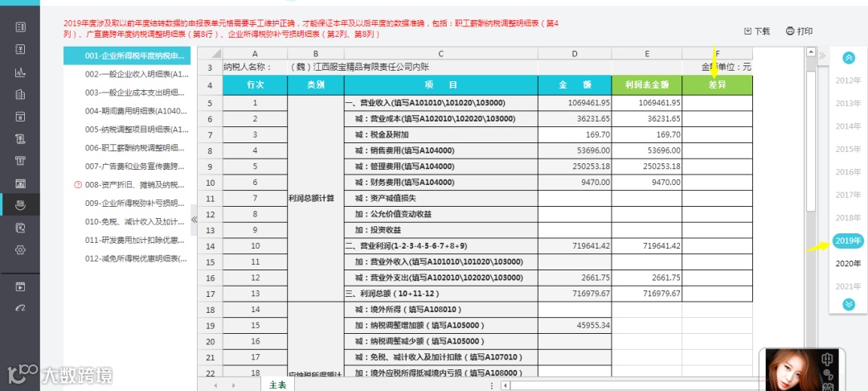This screenshot has width=868, height=391.
Task: Click the next sheet arrow at bottom
Action: coord(234,385)
